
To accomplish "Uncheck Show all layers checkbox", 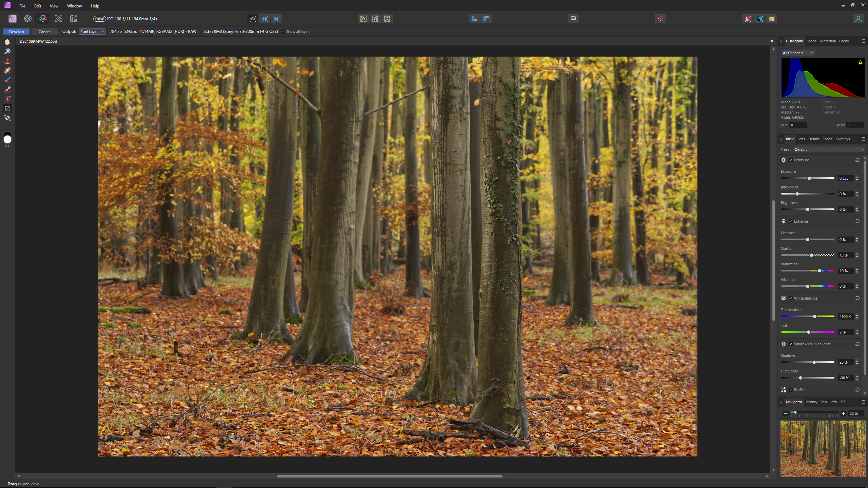I will (x=283, y=32).
